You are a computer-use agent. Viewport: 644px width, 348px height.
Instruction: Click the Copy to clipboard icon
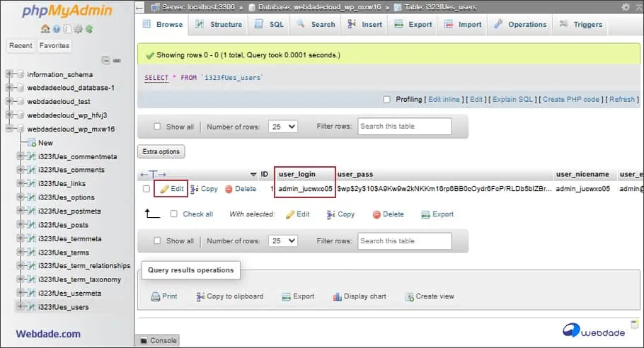click(200, 296)
